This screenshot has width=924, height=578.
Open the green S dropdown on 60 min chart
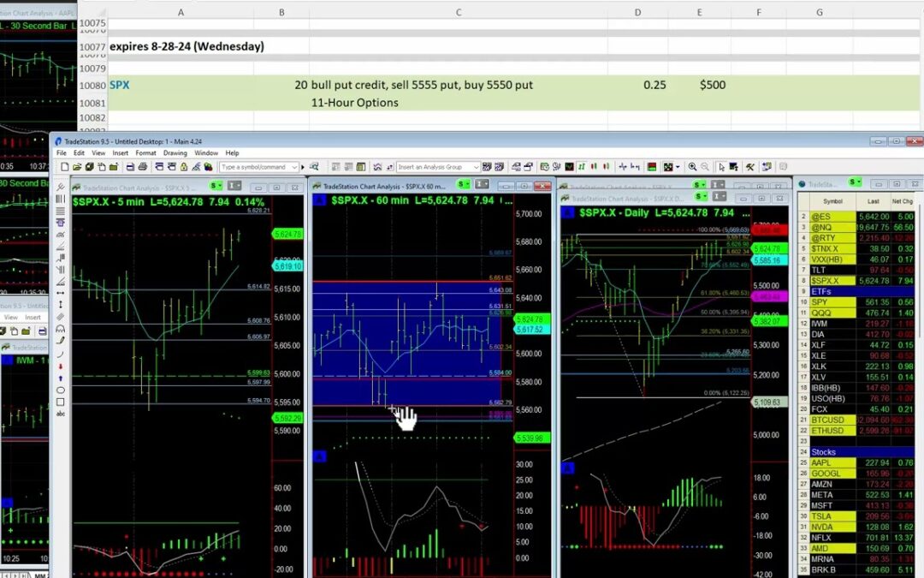coord(464,185)
